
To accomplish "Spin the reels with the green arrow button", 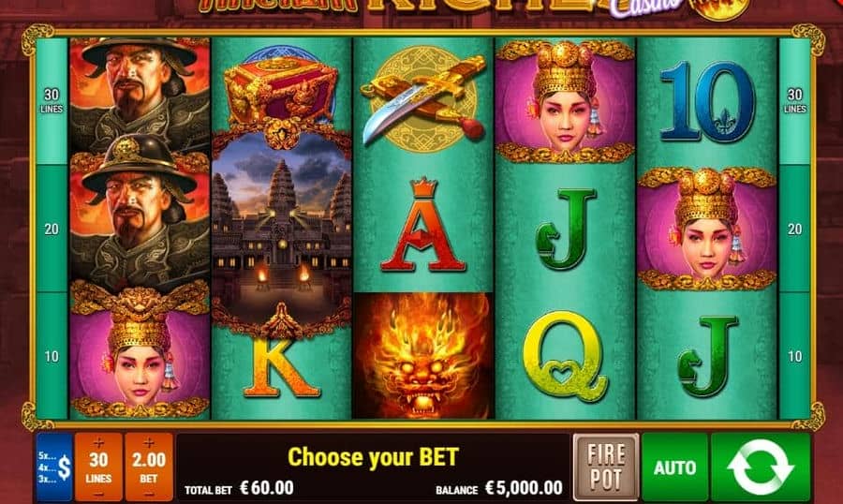I will pos(761,467).
